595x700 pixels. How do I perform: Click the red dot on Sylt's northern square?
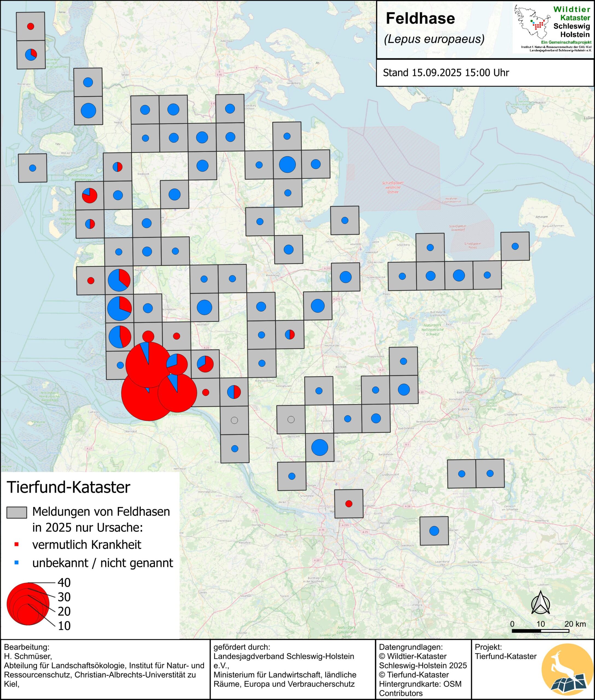tap(30, 26)
